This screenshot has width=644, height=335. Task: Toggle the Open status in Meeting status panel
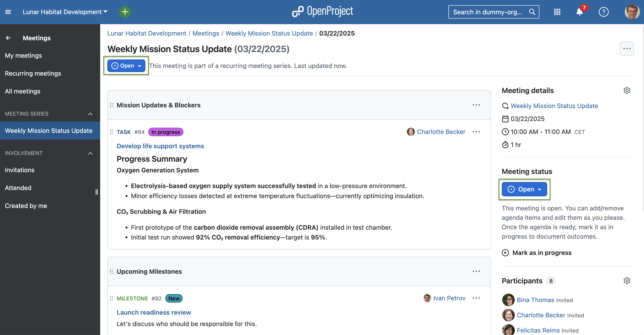pyautogui.click(x=524, y=189)
